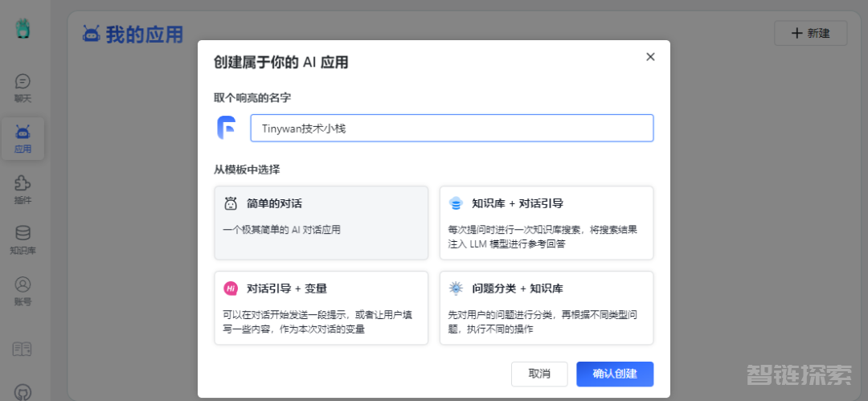This screenshot has height=401, width=868.
Task: Click the 简单的对话 template icon
Action: (231, 203)
